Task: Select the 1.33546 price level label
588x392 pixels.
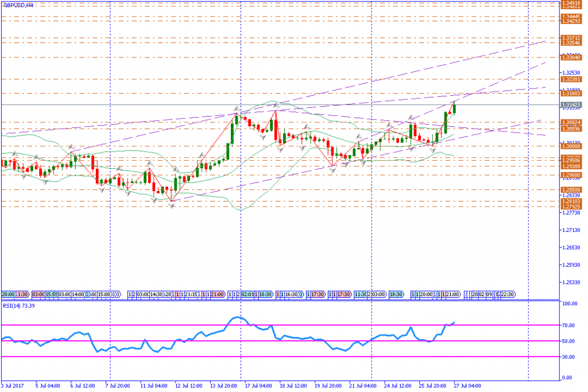Action: coord(571,43)
